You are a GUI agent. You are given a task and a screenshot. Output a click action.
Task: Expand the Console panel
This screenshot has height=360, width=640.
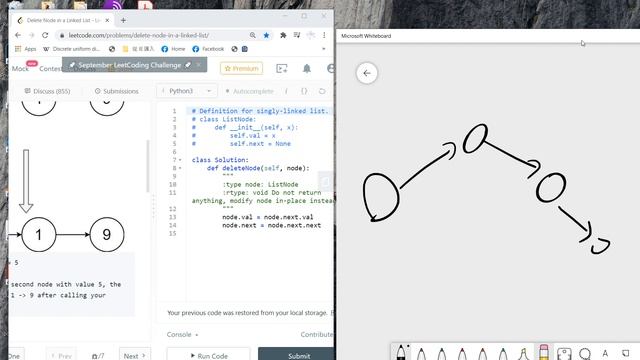pyautogui.click(x=182, y=334)
